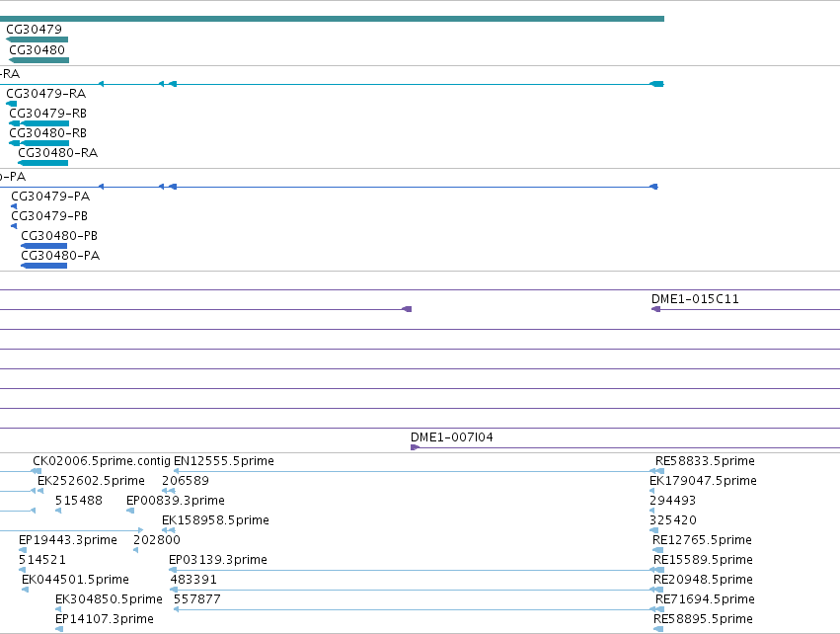Viewport: 840px width, 634px height.
Task: Select the 294493 EST label
Action: pyautogui.click(x=672, y=501)
